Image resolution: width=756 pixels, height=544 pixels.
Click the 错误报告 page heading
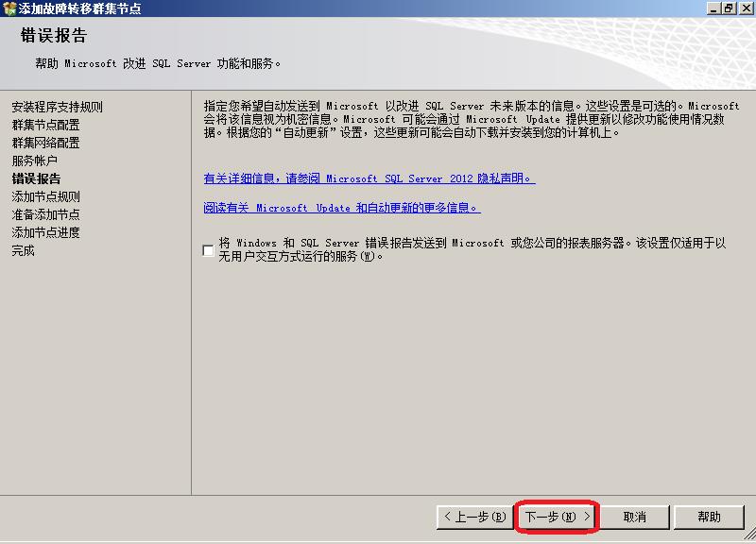54,35
